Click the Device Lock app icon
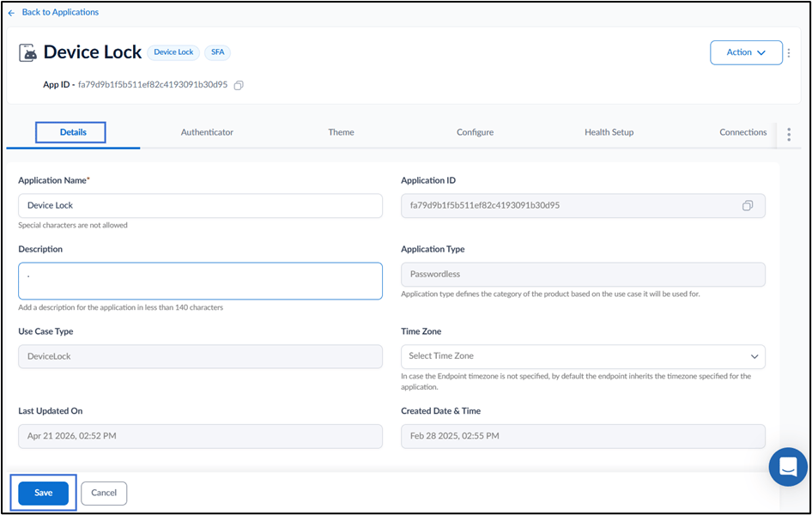This screenshot has height=515, width=812. click(28, 53)
